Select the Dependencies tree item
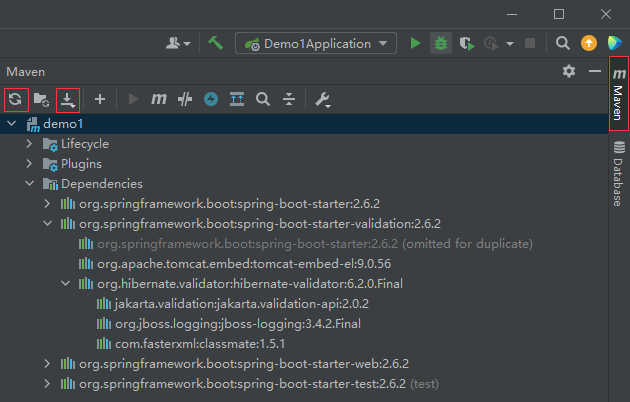This screenshot has height=402, width=630. 102,184
